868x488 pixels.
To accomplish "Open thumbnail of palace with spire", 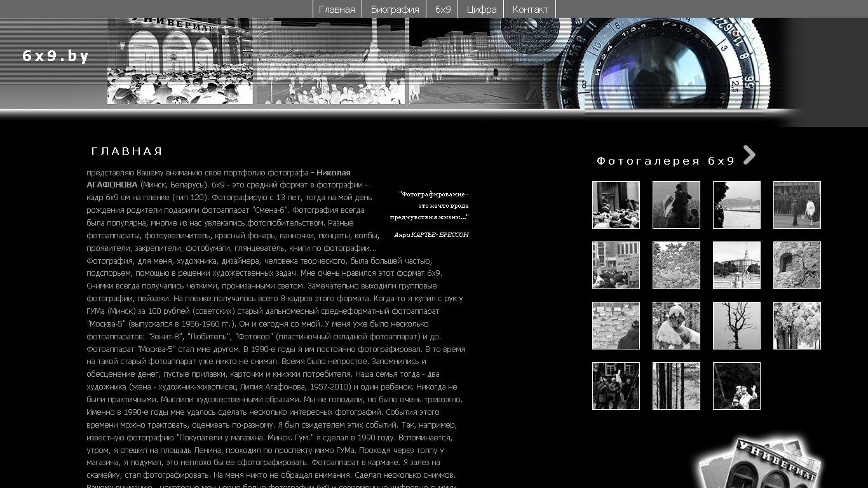I will point(736,265).
